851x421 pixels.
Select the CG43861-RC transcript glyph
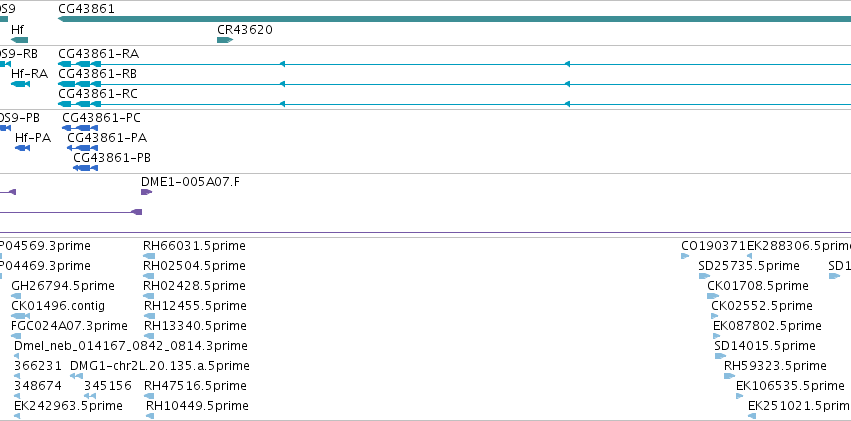[x=454, y=104]
